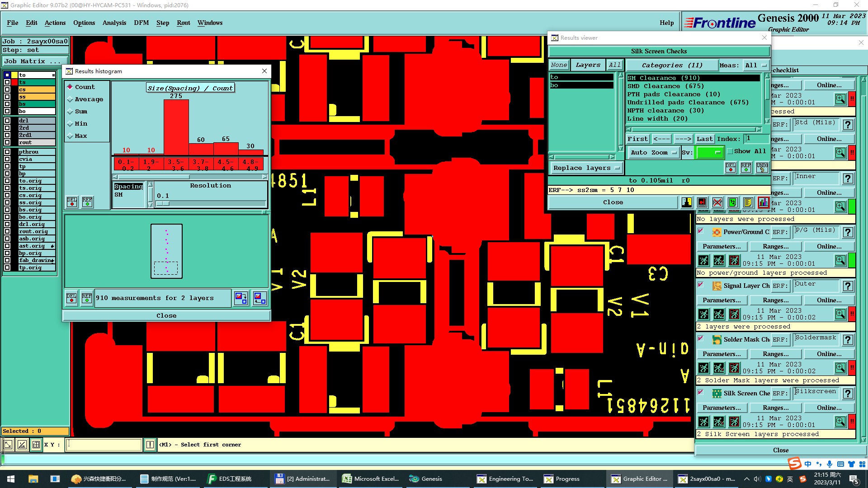Jump to Last result
Screen dimensions: 868x488
(x=704, y=139)
